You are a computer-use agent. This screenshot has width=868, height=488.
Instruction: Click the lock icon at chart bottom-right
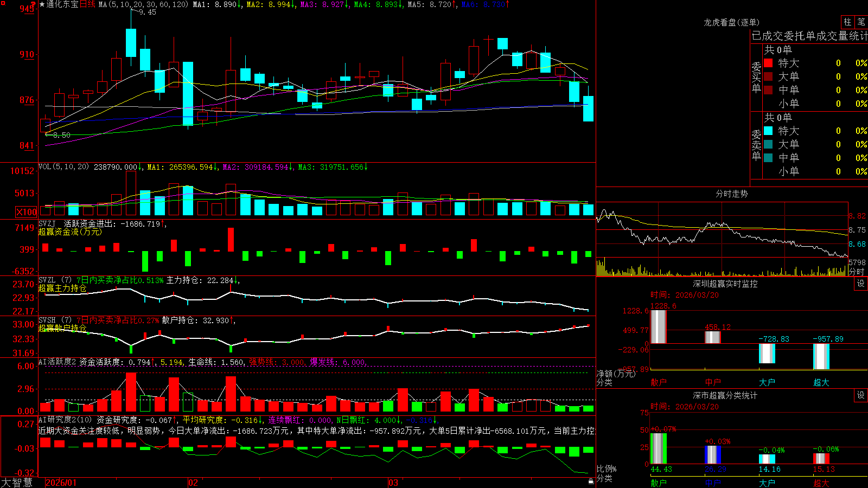click(x=591, y=481)
